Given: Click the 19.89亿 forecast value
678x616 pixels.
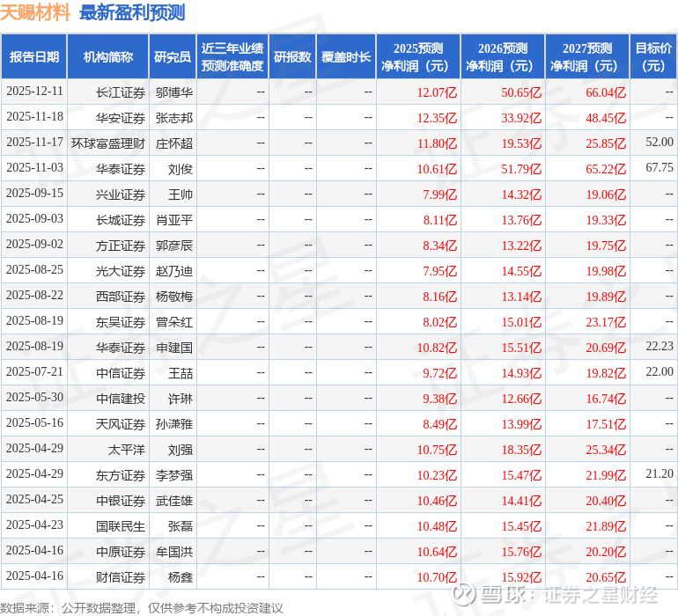Looking at the screenshot, I should point(606,297).
